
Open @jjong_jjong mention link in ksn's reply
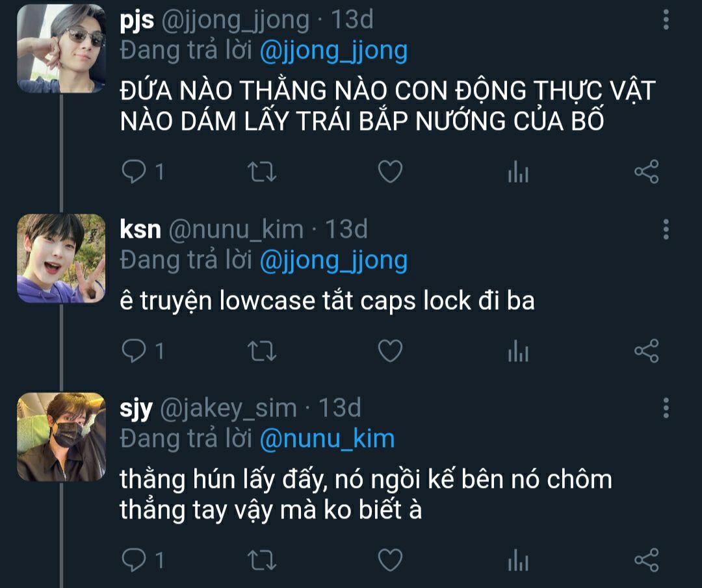(333, 261)
